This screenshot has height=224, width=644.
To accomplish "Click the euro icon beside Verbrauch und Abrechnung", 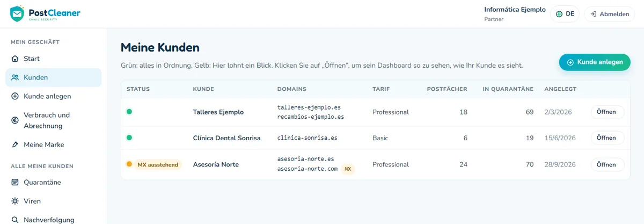I will coord(15,120).
